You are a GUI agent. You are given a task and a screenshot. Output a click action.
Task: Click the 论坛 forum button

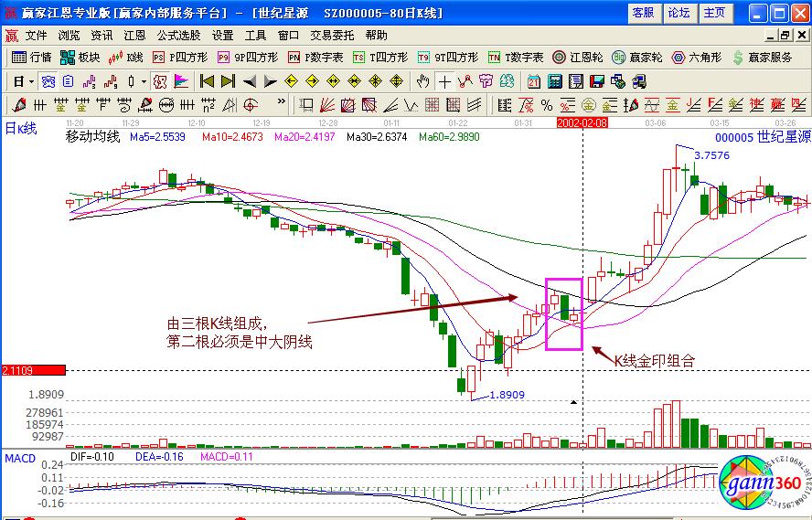(678, 13)
